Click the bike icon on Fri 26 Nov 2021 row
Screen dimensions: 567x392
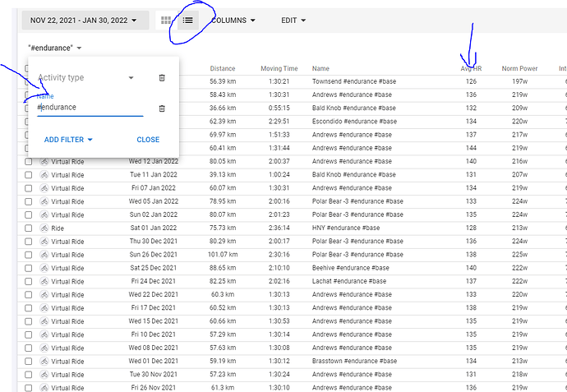coord(44,388)
